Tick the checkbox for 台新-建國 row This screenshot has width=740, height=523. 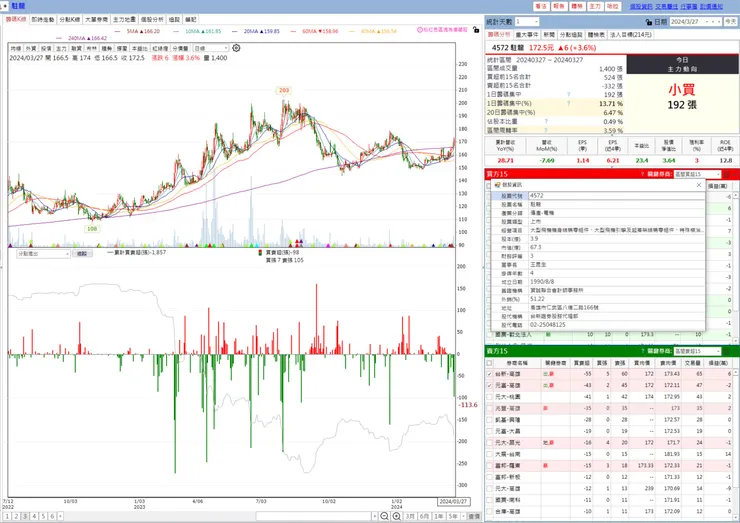tap(489, 374)
